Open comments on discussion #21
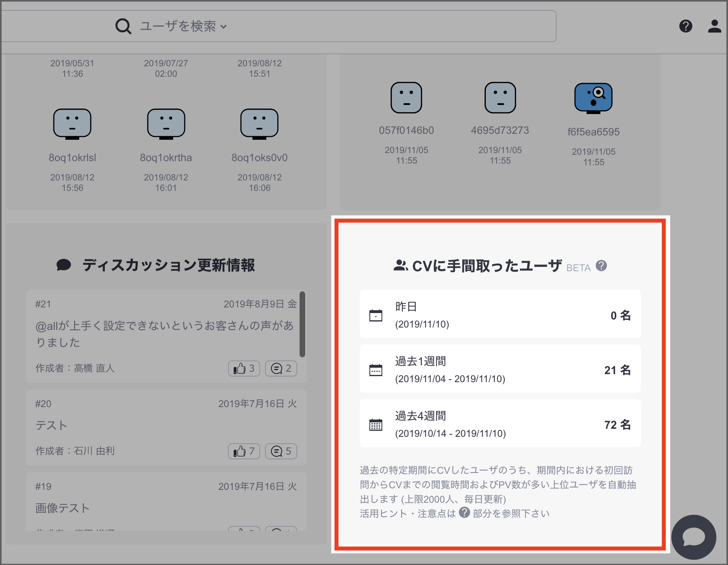Screen dimensions: 728x565 click(281, 368)
